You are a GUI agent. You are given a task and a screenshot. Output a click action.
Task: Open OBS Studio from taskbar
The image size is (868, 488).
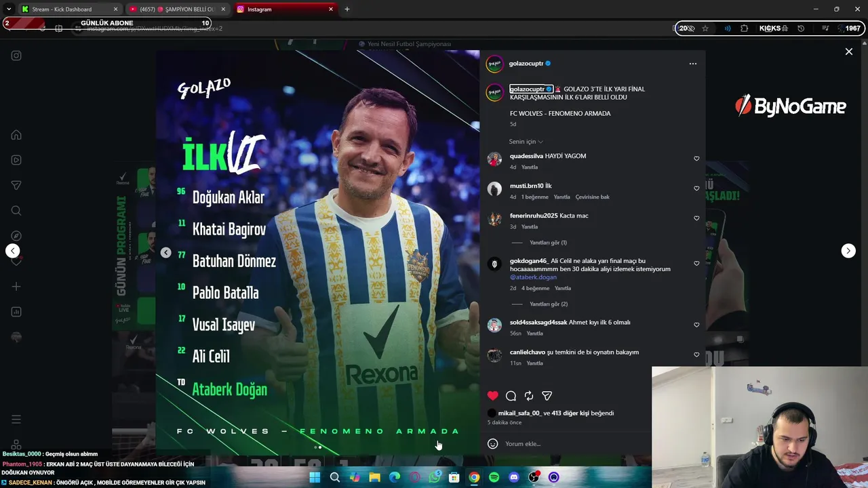[x=534, y=477]
